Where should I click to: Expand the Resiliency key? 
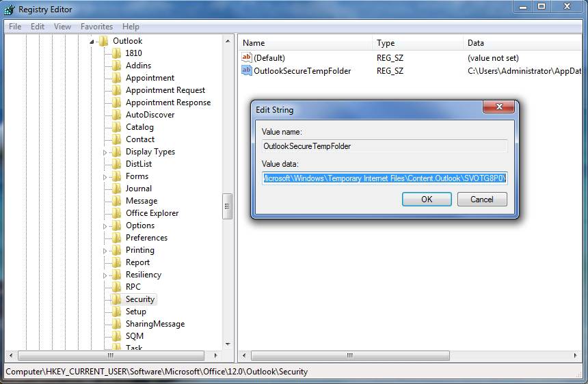pyautogui.click(x=105, y=275)
